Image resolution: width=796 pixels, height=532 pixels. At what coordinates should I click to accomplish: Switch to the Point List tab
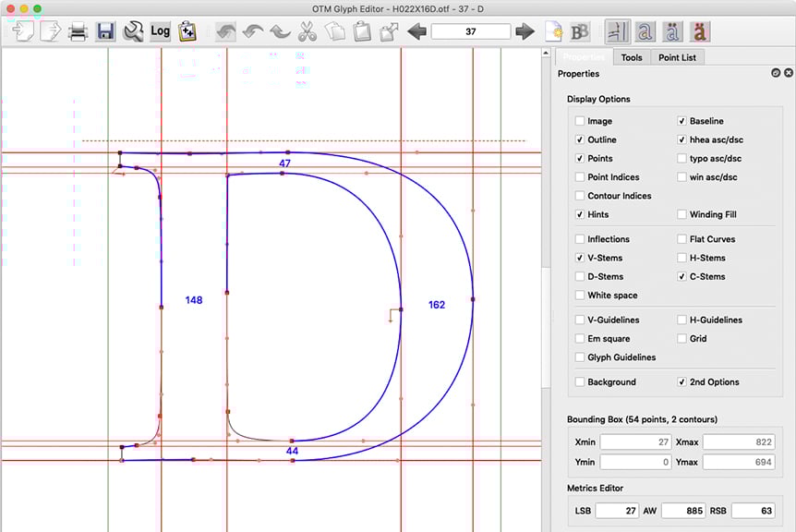pyautogui.click(x=677, y=57)
